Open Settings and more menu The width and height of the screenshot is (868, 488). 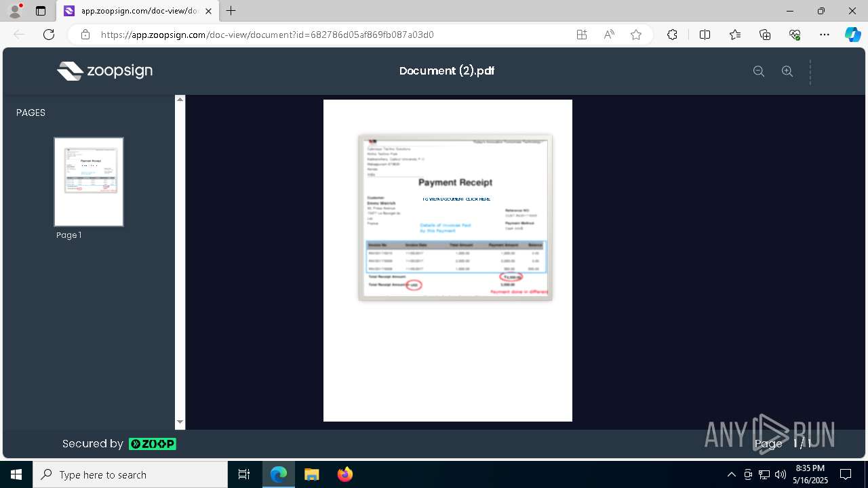(x=825, y=35)
